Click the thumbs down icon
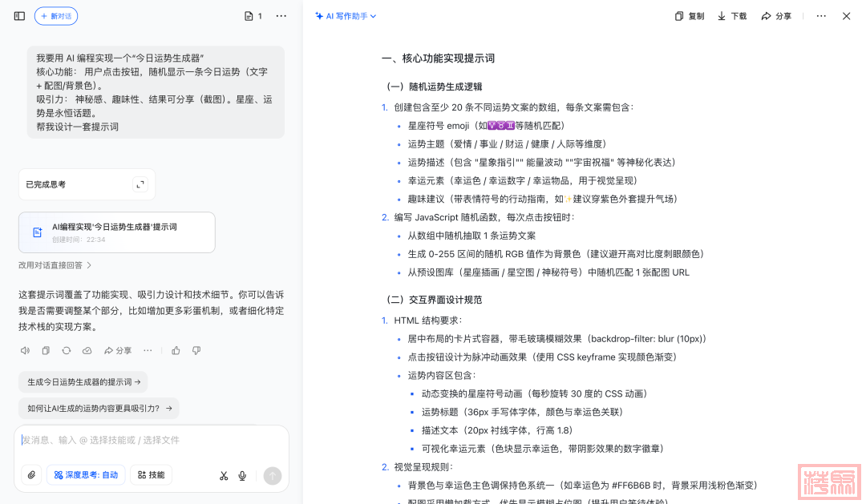 point(196,350)
